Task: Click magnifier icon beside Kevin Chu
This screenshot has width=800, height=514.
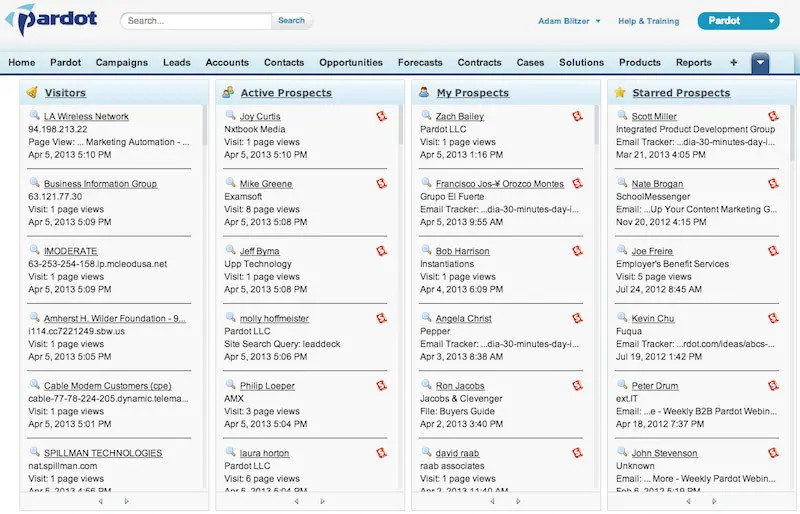Action: click(622, 318)
